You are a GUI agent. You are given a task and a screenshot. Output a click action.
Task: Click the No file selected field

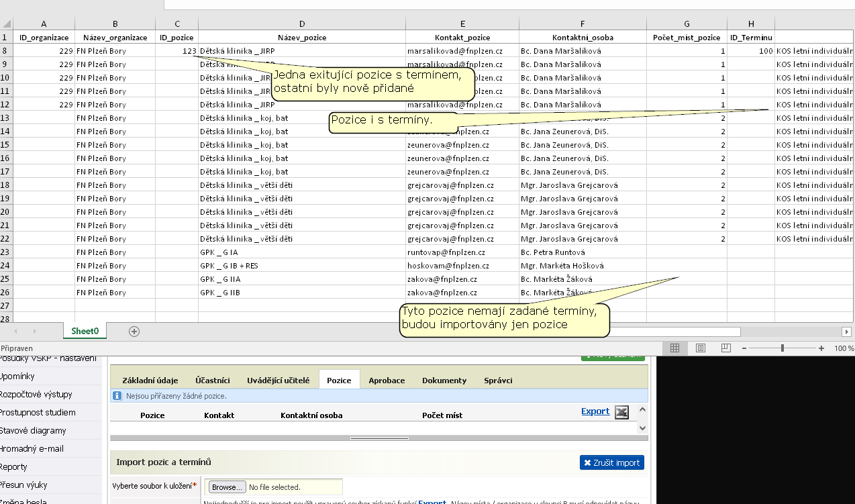274,487
